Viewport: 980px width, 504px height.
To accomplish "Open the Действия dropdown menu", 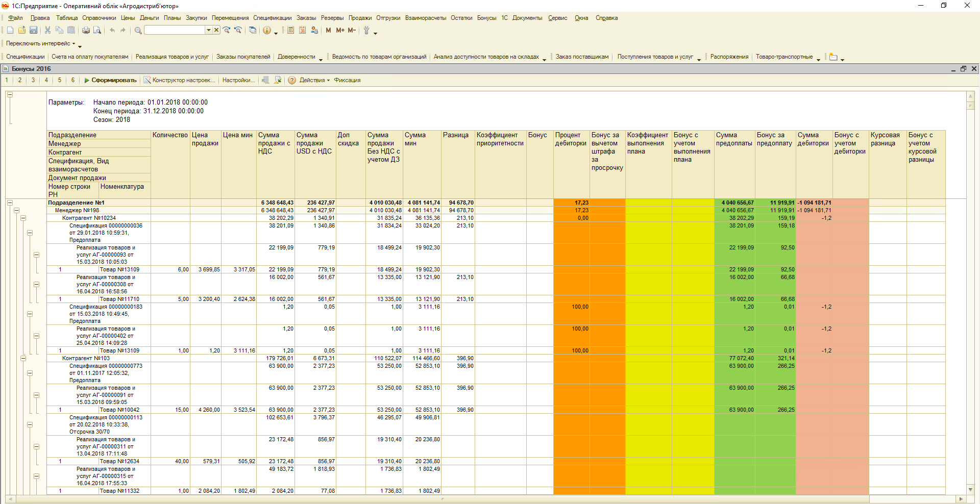I will [314, 80].
